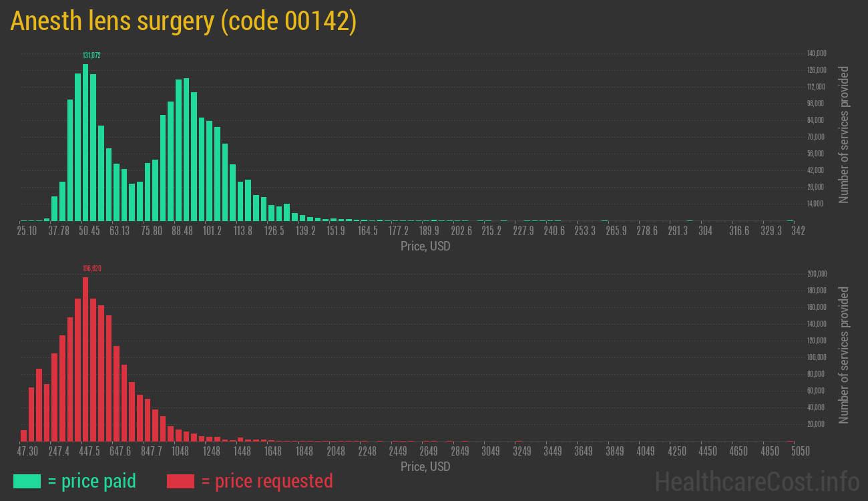
Task: Select the chart title Anesth lens surgery
Action: click(184, 21)
